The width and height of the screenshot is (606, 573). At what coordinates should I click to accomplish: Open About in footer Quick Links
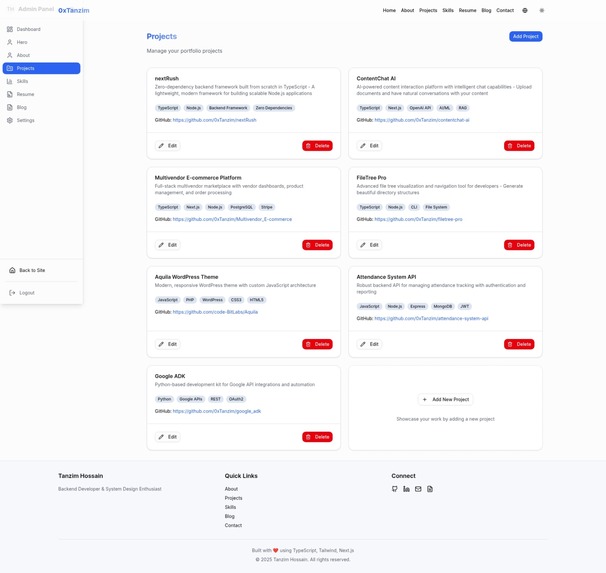[x=231, y=489]
